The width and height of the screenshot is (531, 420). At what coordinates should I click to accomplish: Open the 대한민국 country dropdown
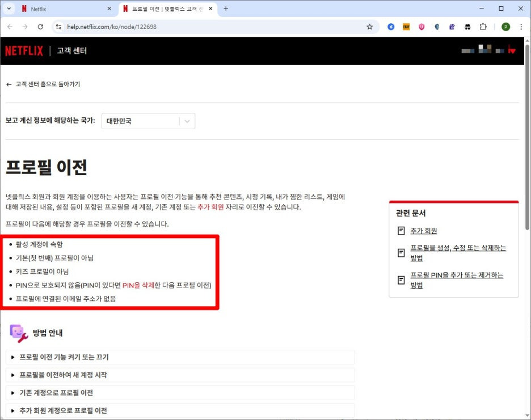[148, 121]
